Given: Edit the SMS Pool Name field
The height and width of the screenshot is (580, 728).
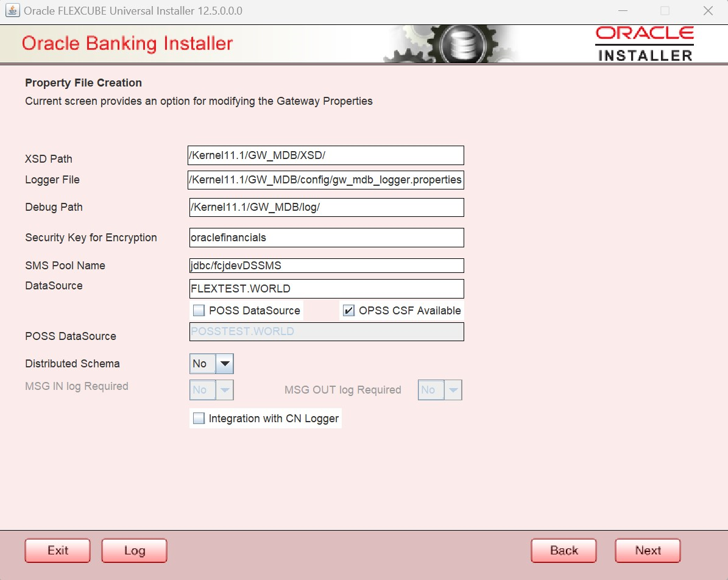Looking at the screenshot, I should pyautogui.click(x=327, y=266).
